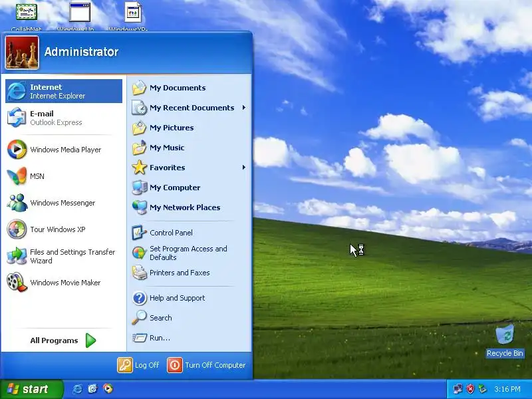The height and width of the screenshot is (399, 532).
Task: Click the Administrator chess user picture
Action: [22, 53]
